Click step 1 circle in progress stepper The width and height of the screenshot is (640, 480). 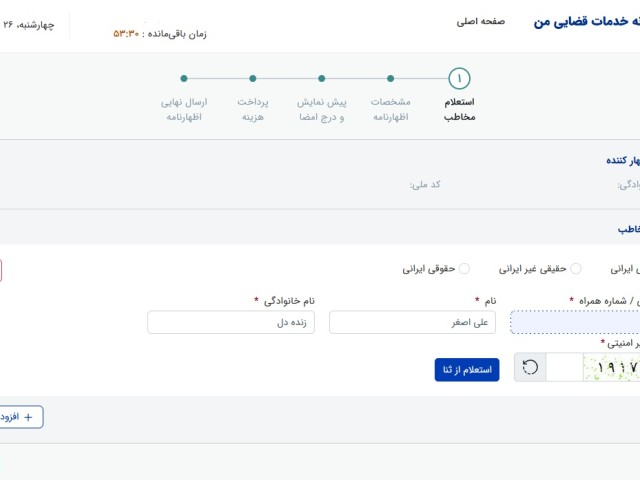point(459,79)
